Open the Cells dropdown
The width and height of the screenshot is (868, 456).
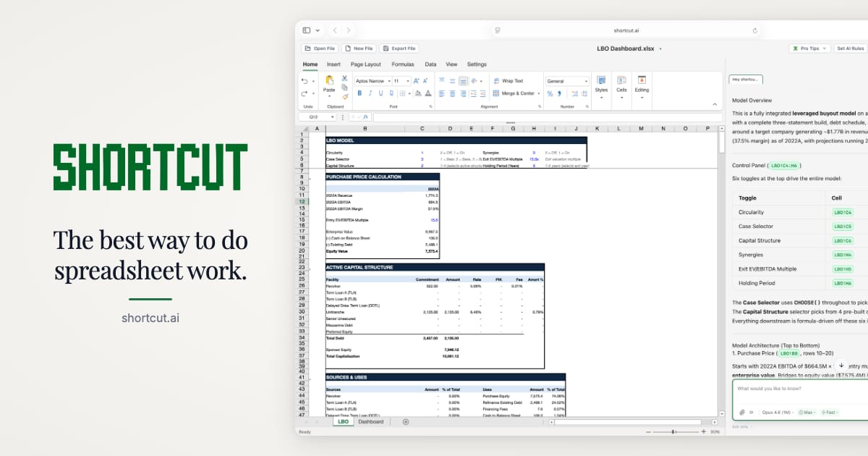pyautogui.click(x=621, y=86)
